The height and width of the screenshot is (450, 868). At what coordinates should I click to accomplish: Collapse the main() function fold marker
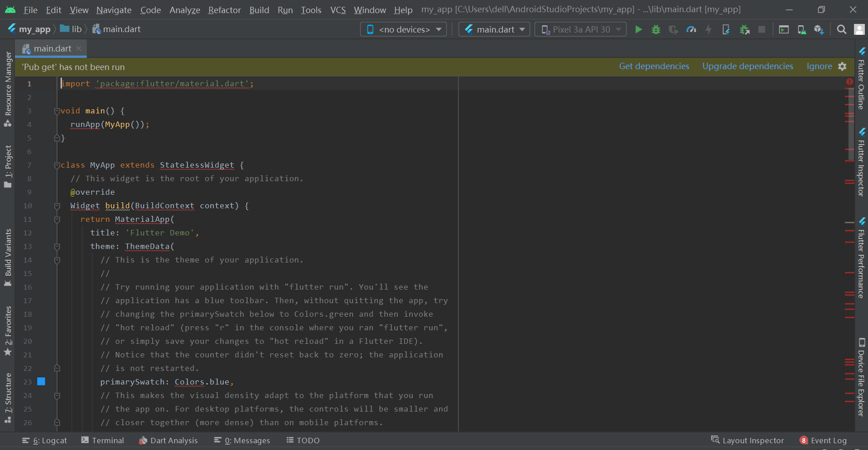(57, 111)
